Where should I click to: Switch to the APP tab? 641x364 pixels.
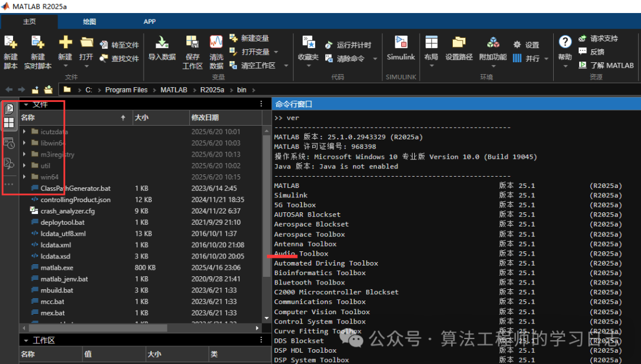coord(150,22)
